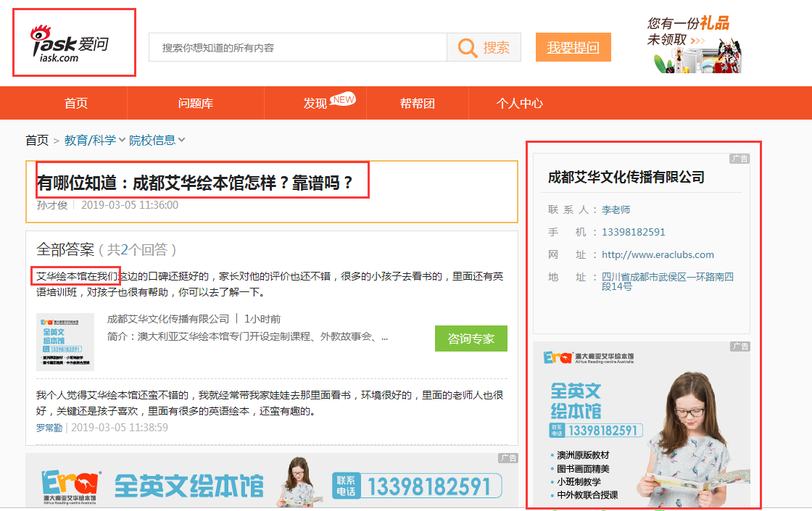Viewport: 812px width, 511px height.
Task: Click the bottom Era 全英文绘本馆 banner ad
Action: click(x=272, y=481)
